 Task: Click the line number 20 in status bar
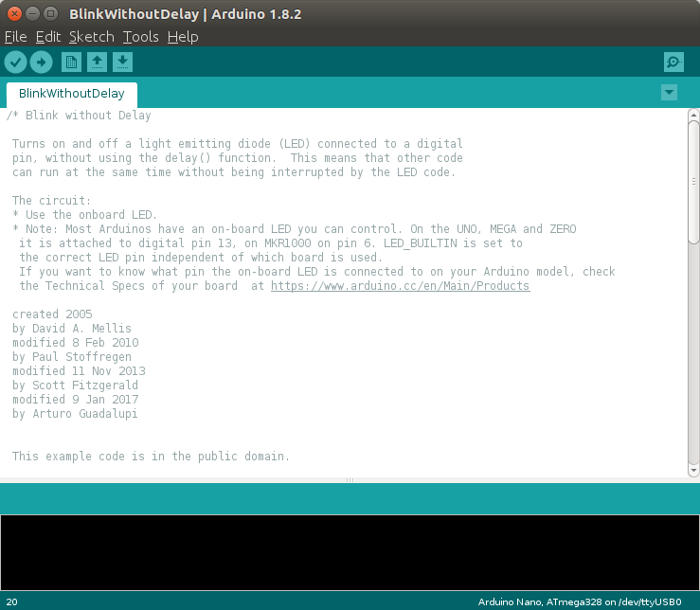coord(12,602)
